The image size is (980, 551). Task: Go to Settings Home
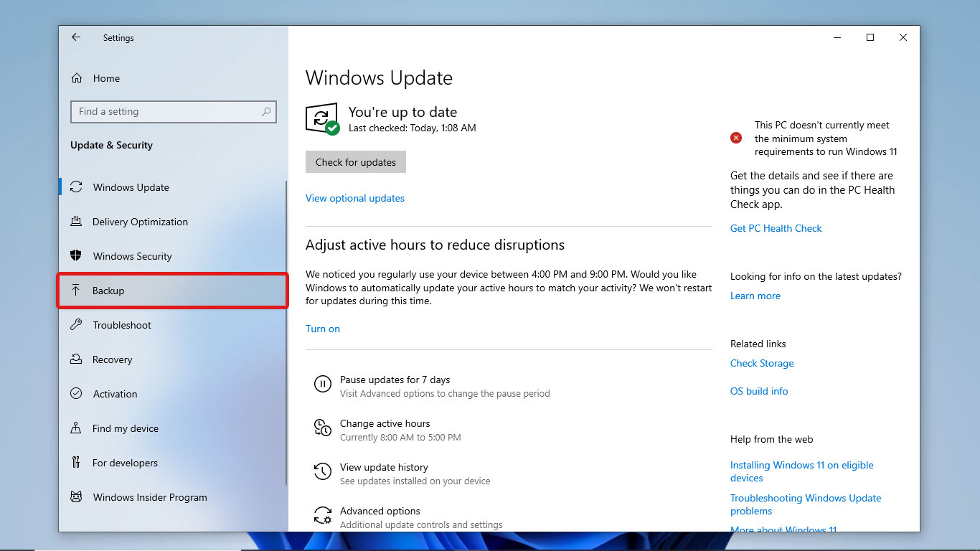pyautogui.click(x=106, y=78)
